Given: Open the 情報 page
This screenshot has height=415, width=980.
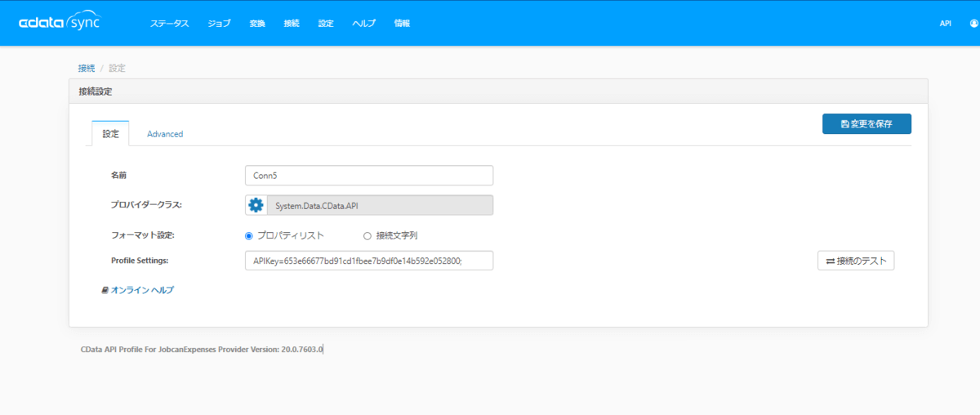Looking at the screenshot, I should (402, 24).
